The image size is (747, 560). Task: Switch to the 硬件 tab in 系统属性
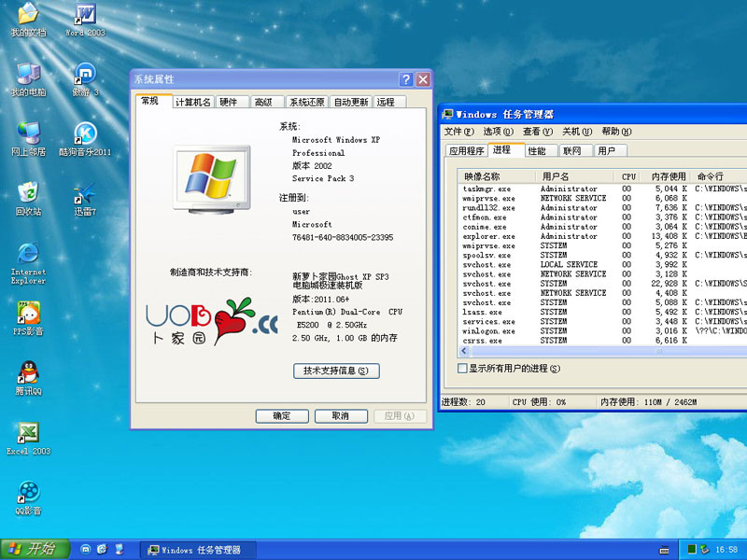(228, 102)
